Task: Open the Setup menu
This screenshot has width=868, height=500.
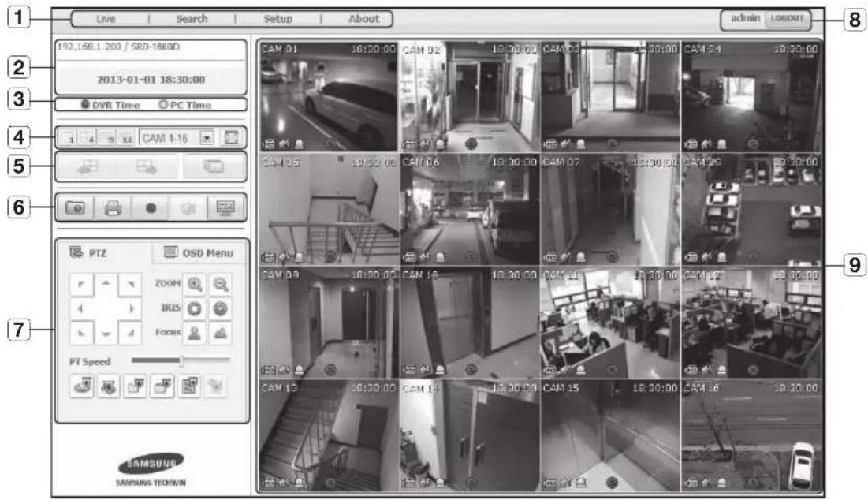Action: pos(278,19)
